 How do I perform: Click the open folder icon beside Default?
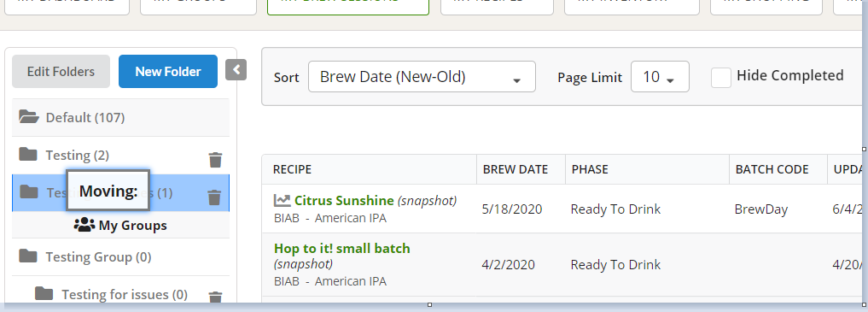(x=29, y=117)
